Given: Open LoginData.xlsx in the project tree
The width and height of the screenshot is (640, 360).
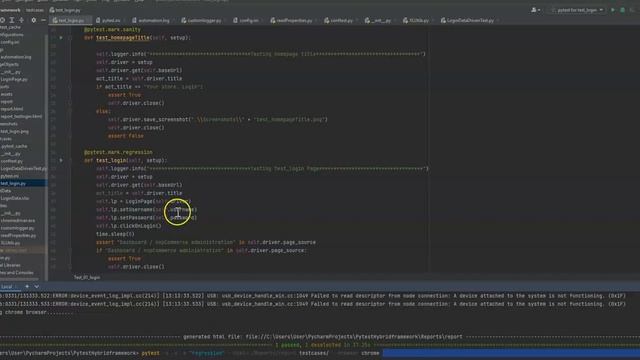Looking at the screenshot, I should (x=15, y=198).
